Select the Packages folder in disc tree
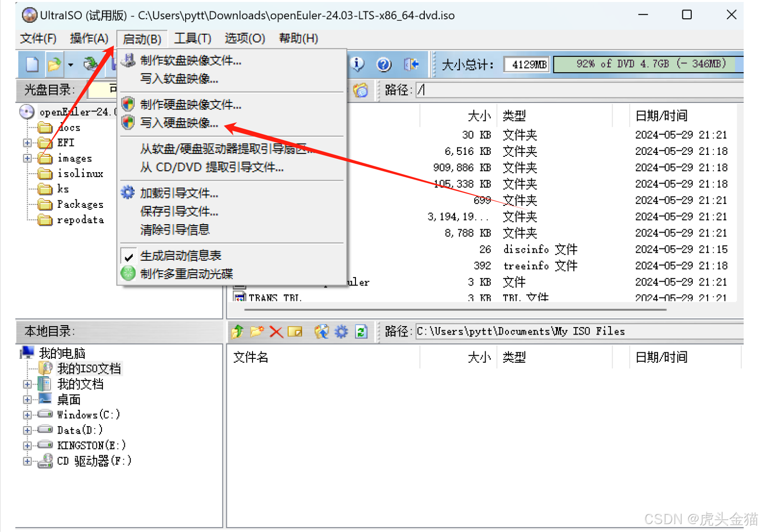The width and height of the screenshot is (760, 532). (80, 204)
